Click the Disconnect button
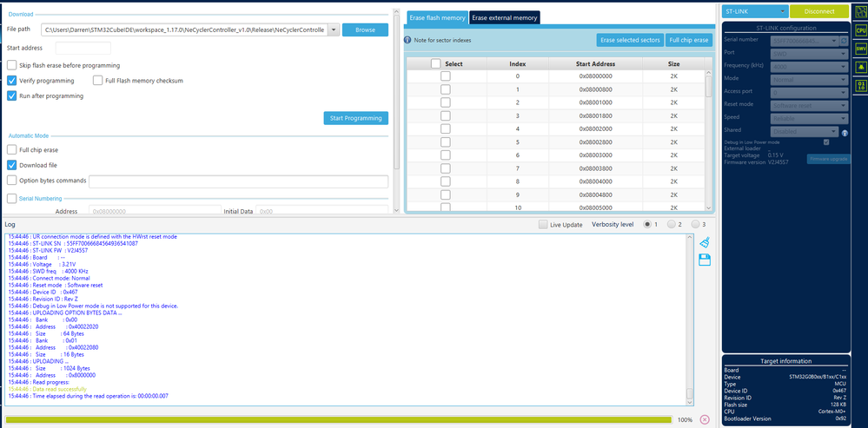The height and width of the screenshot is (428, 868). tap(819, 11)
